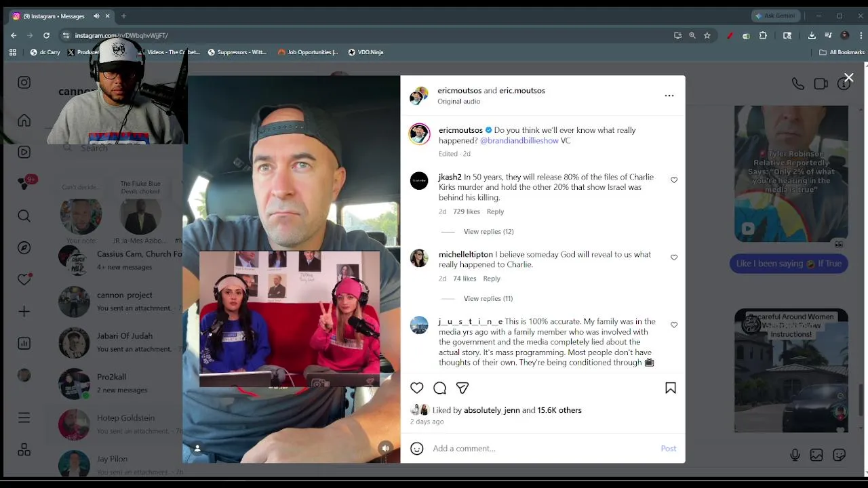The height and width of the screenshot is (488, 868).
Task: Open Messages with 9+ badge
Action: [x=26, y=183]
